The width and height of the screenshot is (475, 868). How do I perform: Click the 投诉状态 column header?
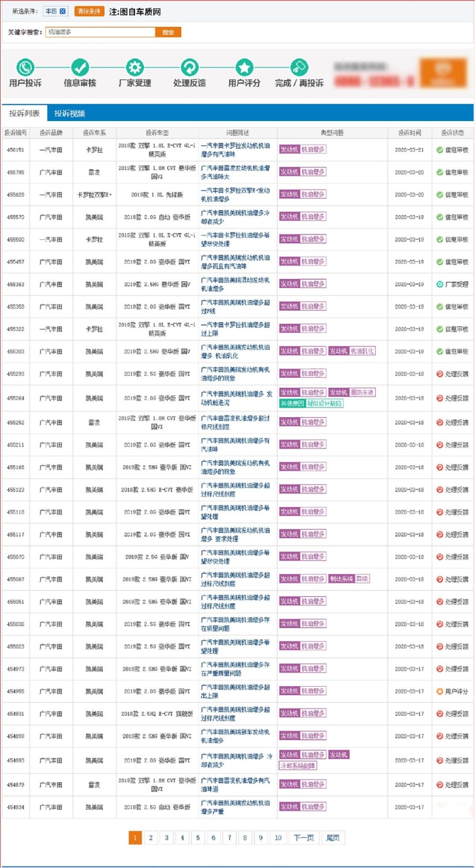452,133
